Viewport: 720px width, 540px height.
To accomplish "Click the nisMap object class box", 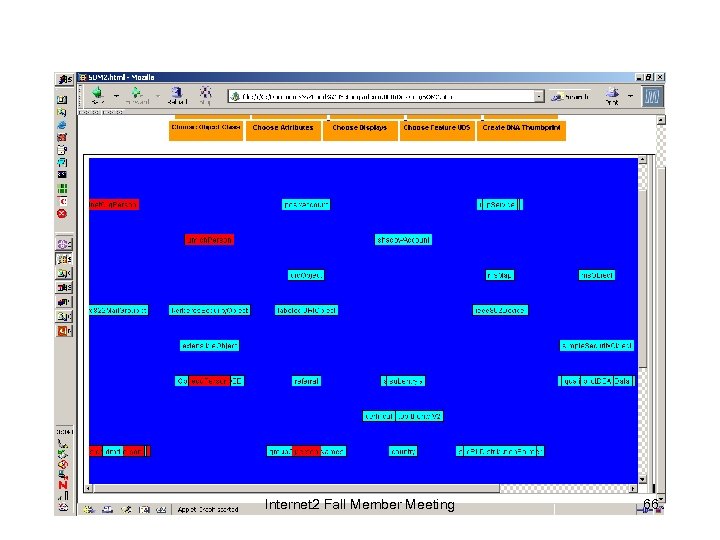I will pyautogui.click(x=500, y=275).
